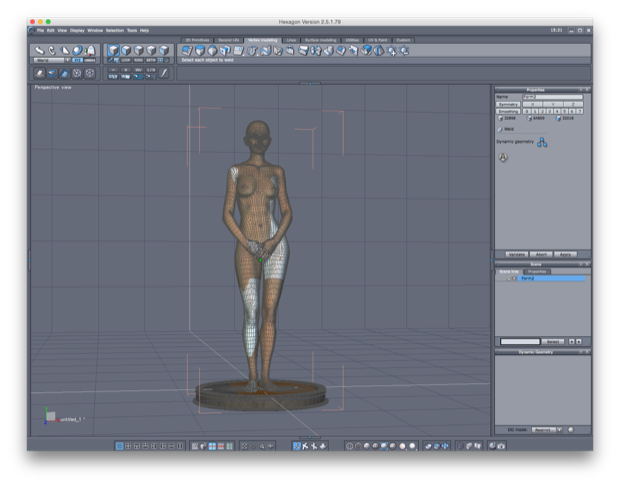Click the highlighted smooth-shaded display sphere
Image resolution: width=620 pixels, height=487 pixels.
(384, 446)
